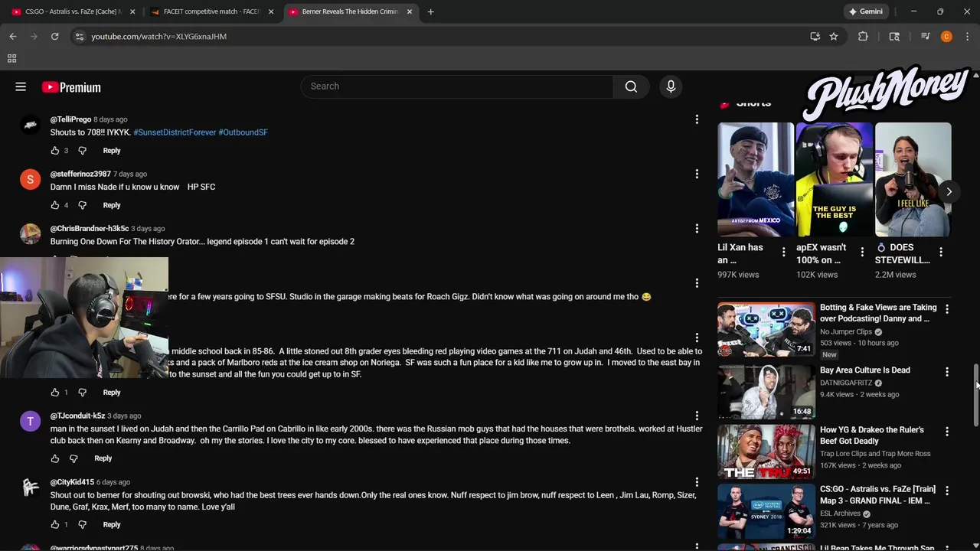Focus the browser address bar URL
This screenshot has width=980, height=551.
tap(158, 36)
